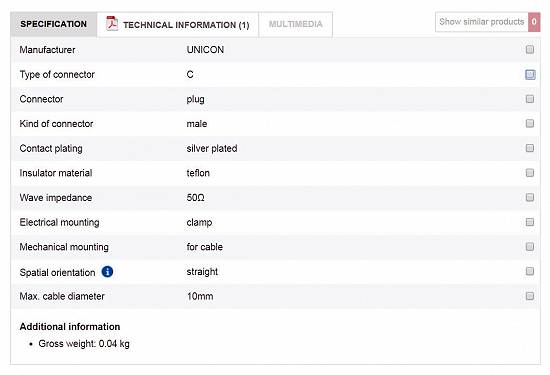Click the silver plated value

212,148
